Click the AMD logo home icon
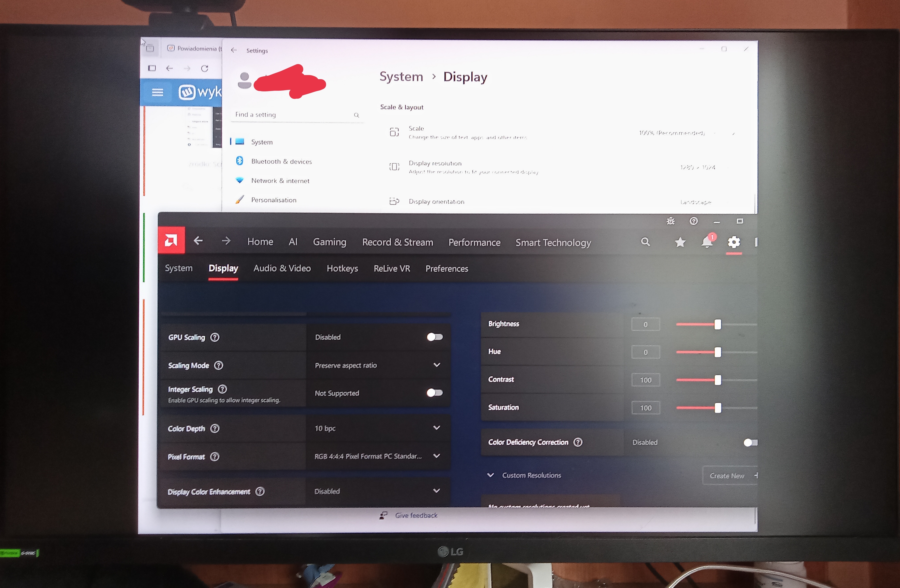This screenshot has height=588, width=900. point(171,240)
